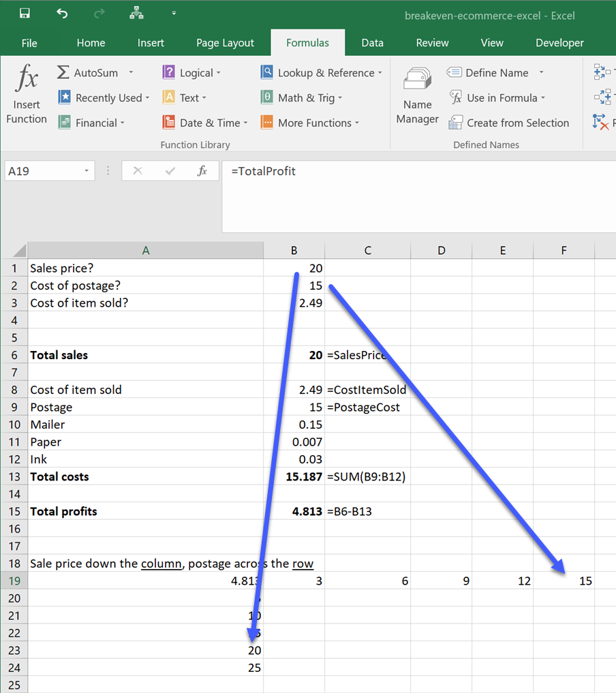
Task: Open Date & Time functions
Action: [x=204, y=123]
